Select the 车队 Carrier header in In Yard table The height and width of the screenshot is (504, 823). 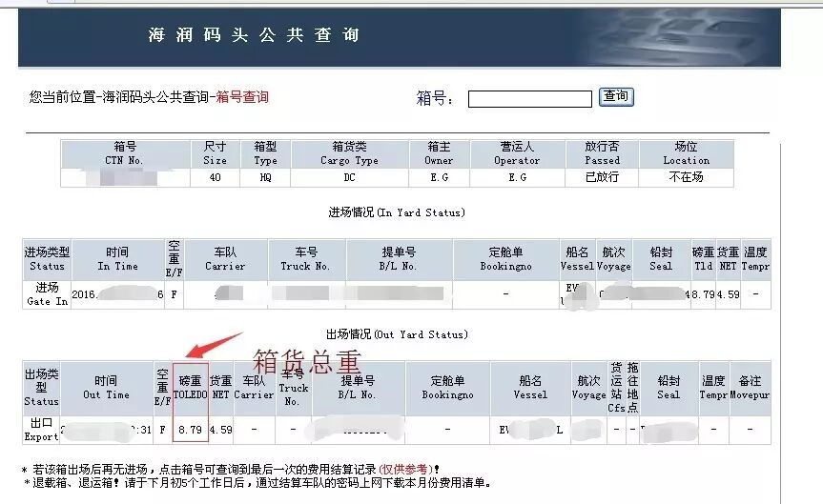click(x=225, y=259)
